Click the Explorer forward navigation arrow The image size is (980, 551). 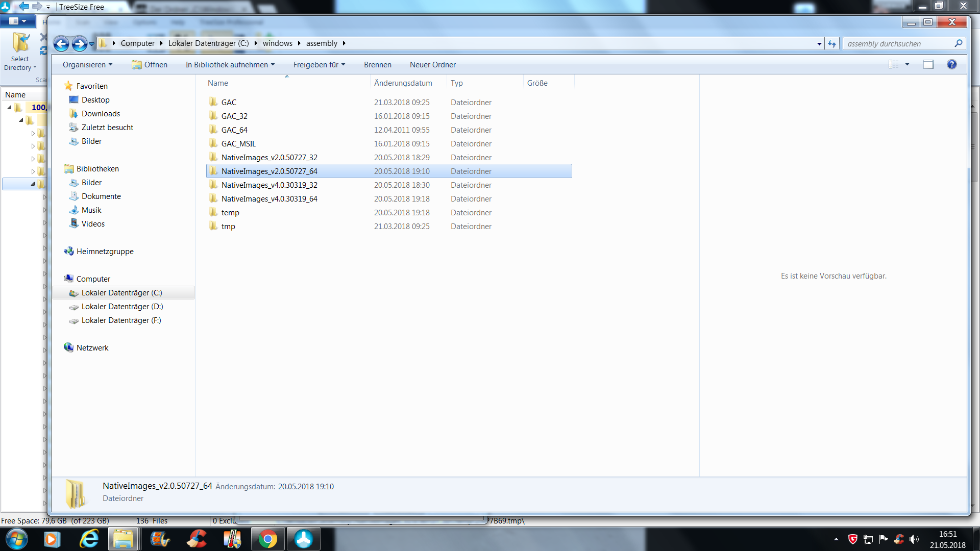79,44
